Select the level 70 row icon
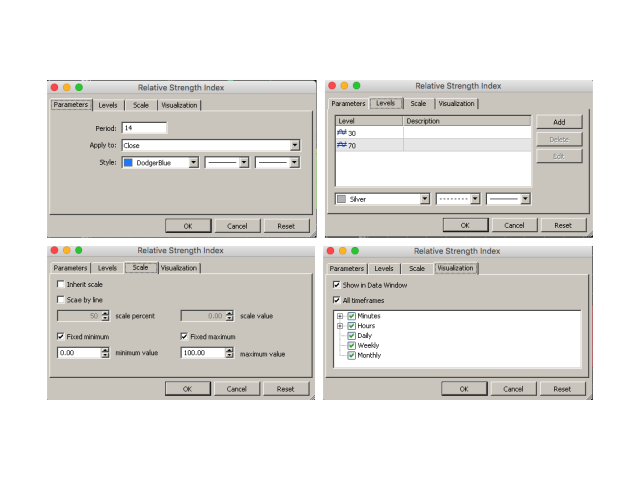 tap(341, 146)
